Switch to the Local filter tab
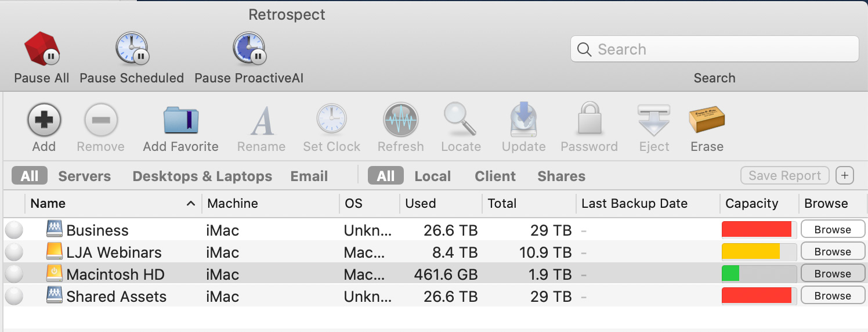The image size is (868, 332). [x=433, y=176]
